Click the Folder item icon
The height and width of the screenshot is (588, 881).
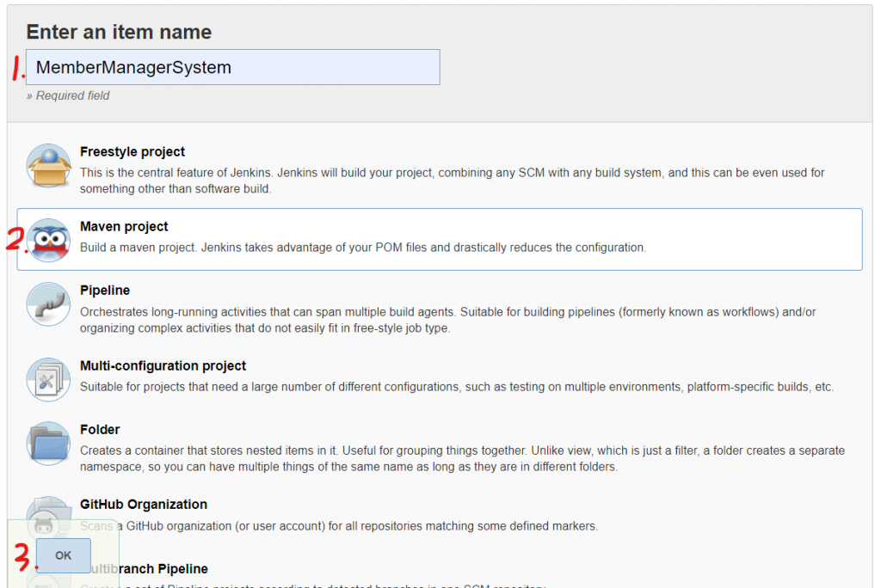pyautogui.click(x=48, y=444)
